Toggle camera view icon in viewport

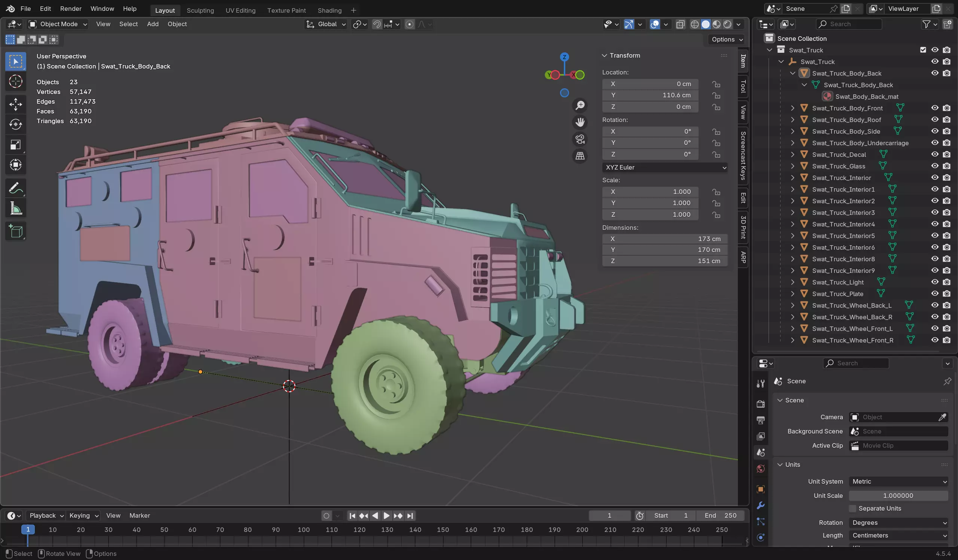click(580, 139)
